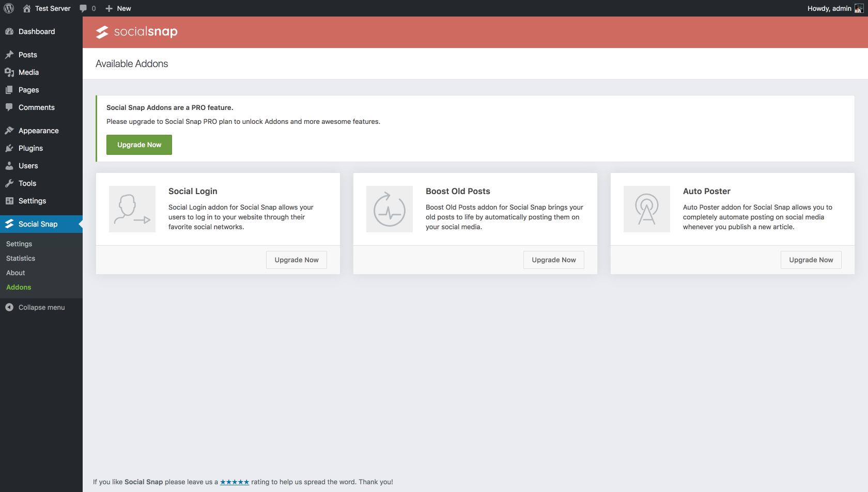Open Plugins in the sidebar

click(x=41, y=148)
